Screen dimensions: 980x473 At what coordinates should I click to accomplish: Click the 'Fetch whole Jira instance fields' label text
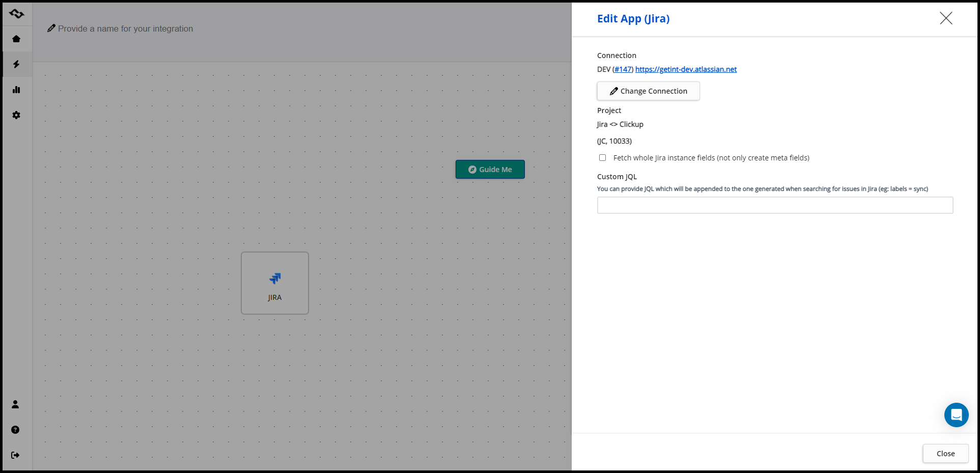(x=711, y=158)
